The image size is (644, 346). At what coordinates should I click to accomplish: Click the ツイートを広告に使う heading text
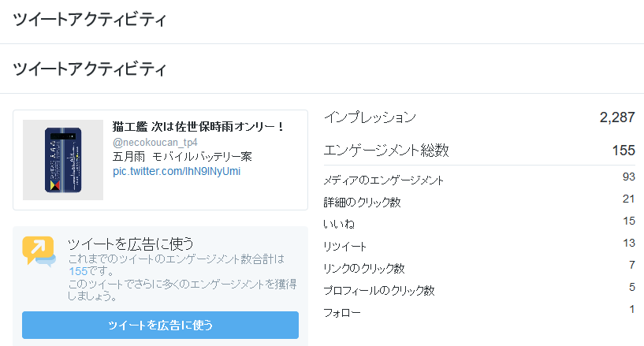pyautogui.click(x=131, y=244)
